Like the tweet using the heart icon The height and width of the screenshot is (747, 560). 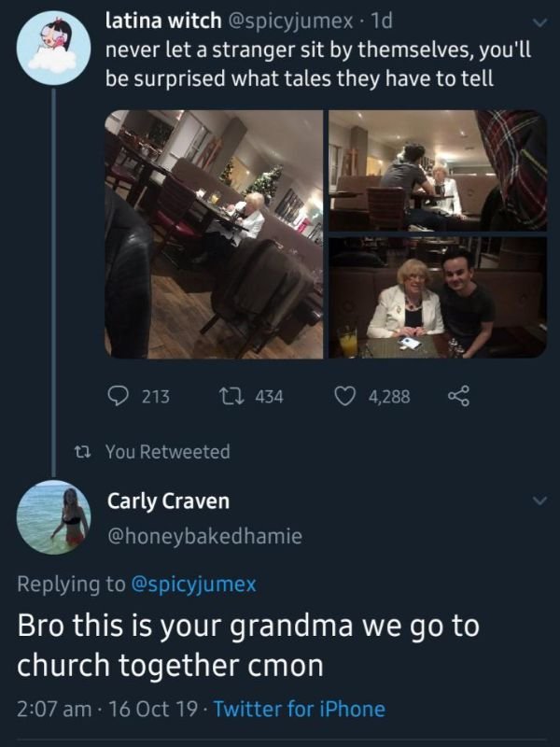click(345, 396)
